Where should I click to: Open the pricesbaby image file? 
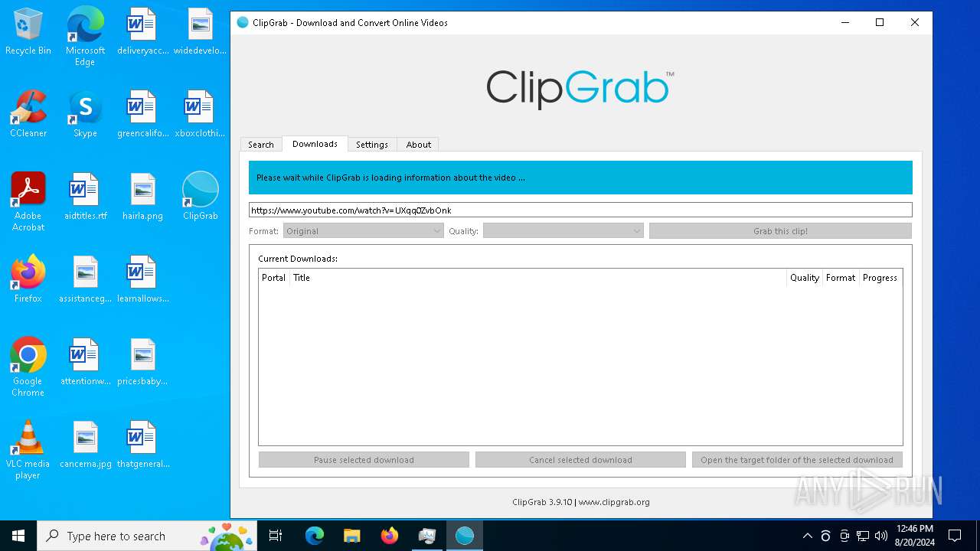click(x=142, y=362)
